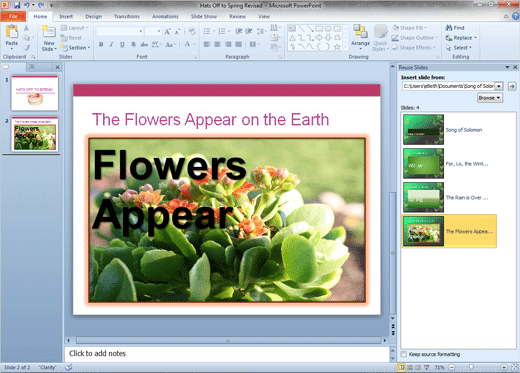Open Shape Effects dropdown

tap(413, 48)
